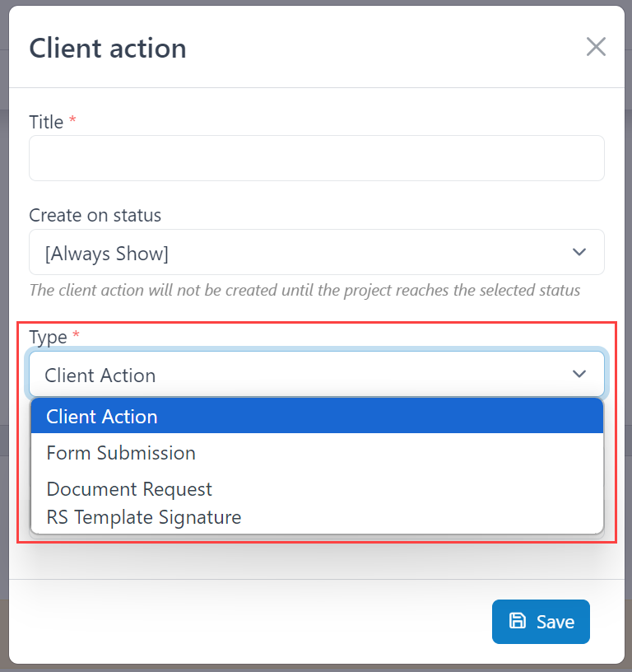Select Form Submission from the Type list
The image size is (632, 672).
(x=121, y=452)
